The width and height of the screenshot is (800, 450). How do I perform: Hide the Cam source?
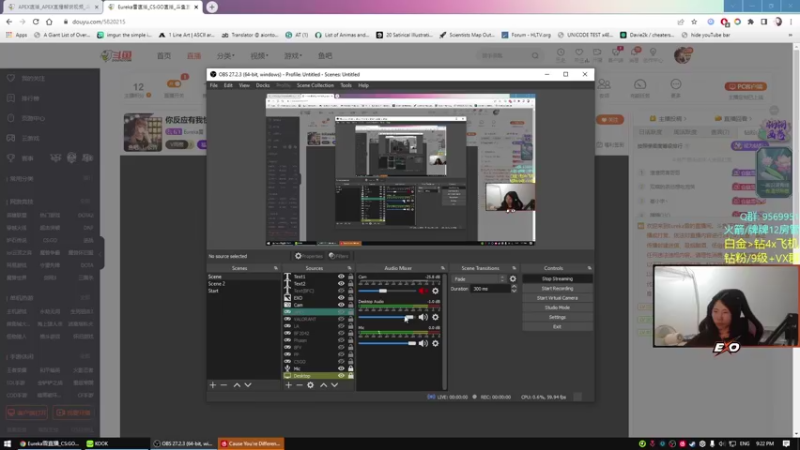point(341,305)
